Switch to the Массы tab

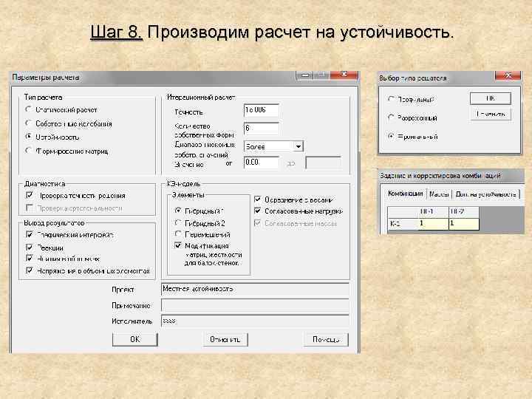[439, 194]
